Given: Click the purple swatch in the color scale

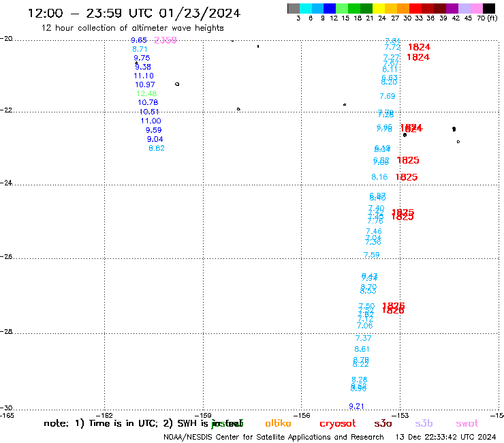Looking at the screenshot, I should coord(452,8).
